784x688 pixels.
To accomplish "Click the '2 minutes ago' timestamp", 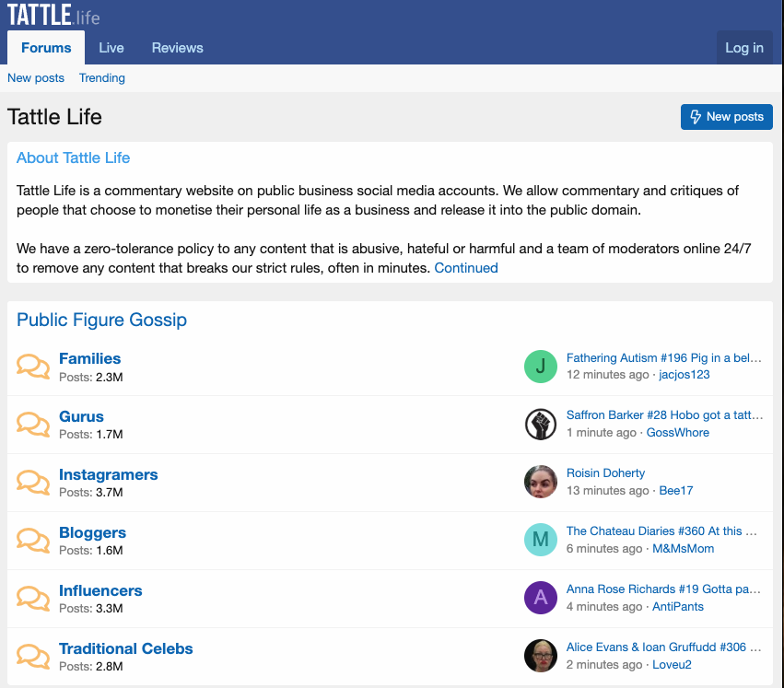I will [x=604, y=664].
